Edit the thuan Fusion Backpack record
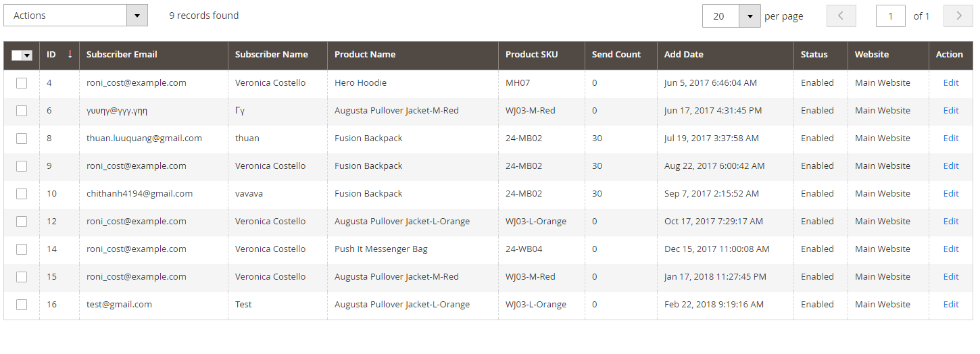This screenshot has height=354, width=980. click(x=951, y=138)
